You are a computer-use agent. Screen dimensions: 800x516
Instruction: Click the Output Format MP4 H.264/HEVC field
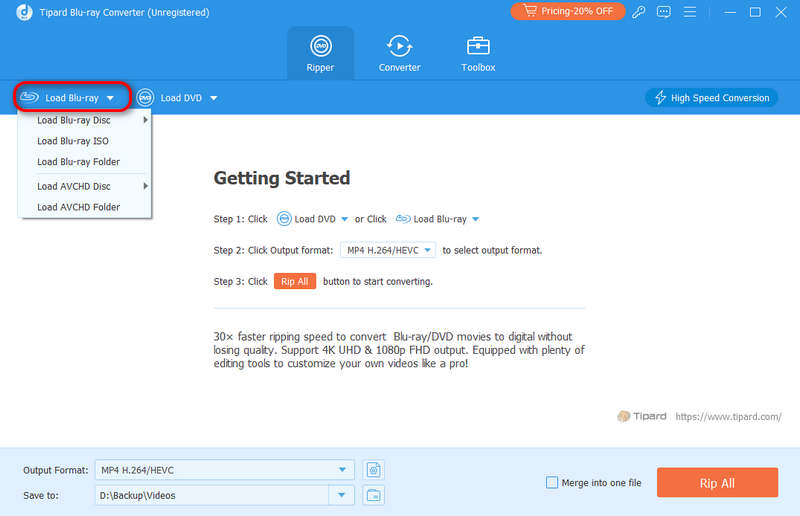[x=224, y=470]
